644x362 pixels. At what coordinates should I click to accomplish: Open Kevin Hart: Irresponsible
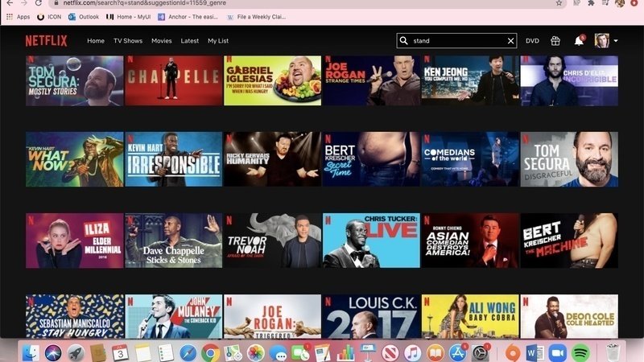click(173, 159)
